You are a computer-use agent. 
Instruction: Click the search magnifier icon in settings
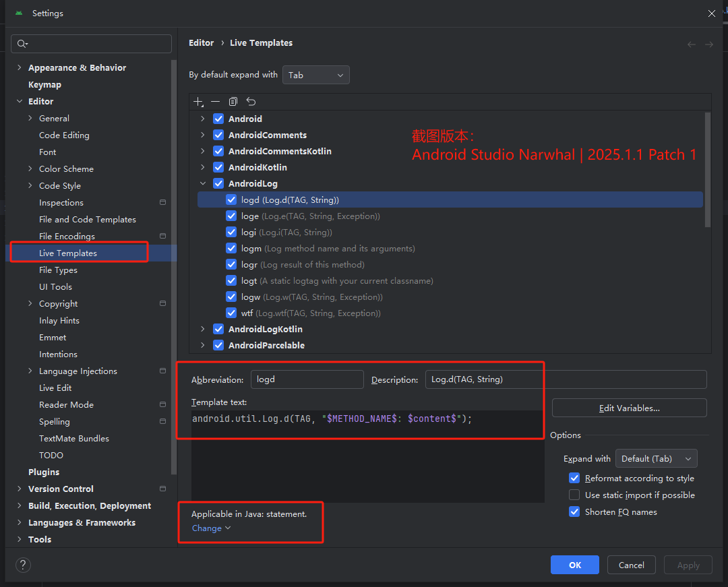(22, 44)
